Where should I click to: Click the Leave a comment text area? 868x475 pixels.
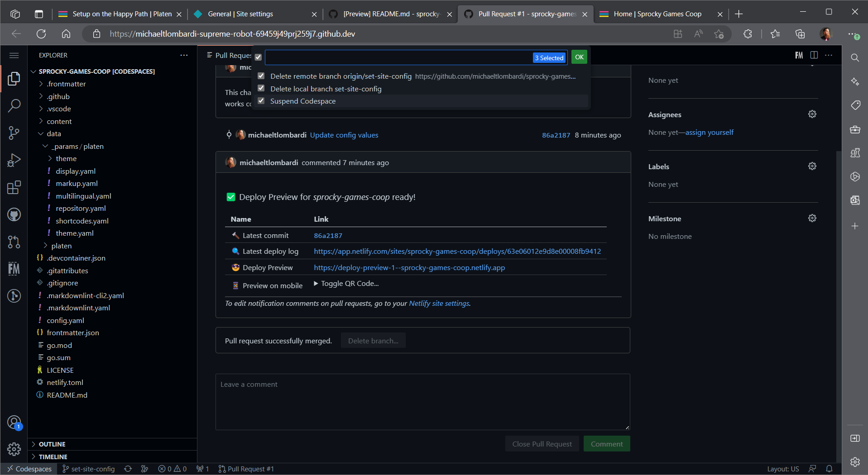(422, 402)
